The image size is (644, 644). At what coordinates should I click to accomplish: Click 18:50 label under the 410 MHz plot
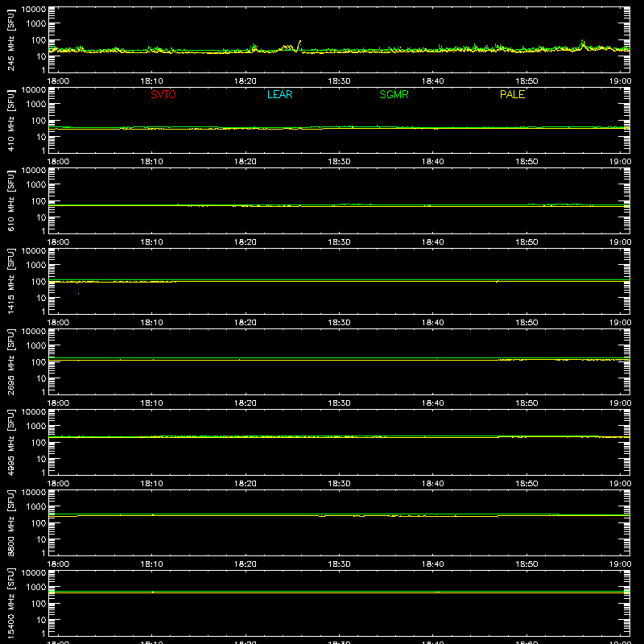(x=526, y=162)
